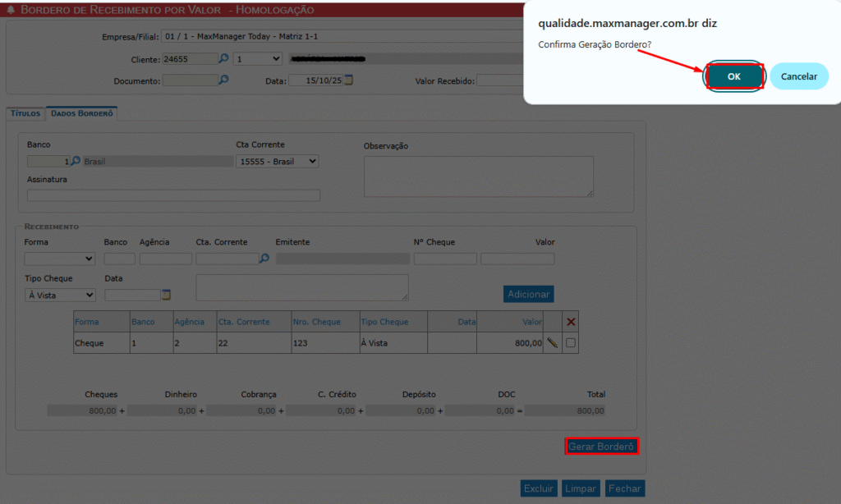Click the red X delete icon in table header
841x504 pixels.
coord(571,323)
